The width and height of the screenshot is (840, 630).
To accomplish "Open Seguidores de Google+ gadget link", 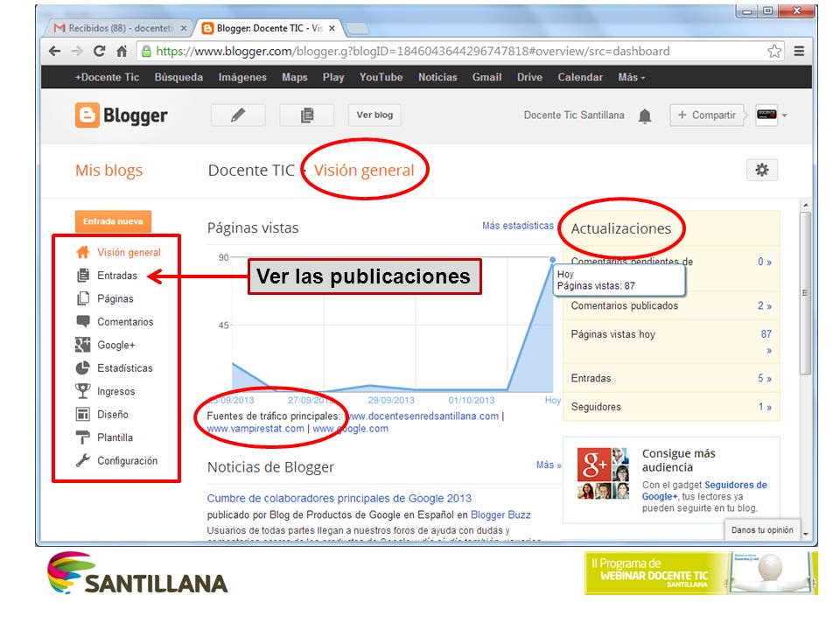I will coord(705,491).
